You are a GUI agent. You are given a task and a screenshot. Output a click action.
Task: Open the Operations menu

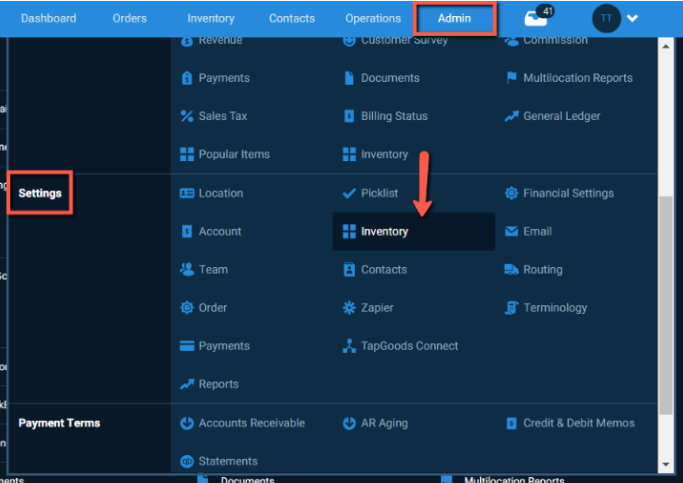point(373,18)
